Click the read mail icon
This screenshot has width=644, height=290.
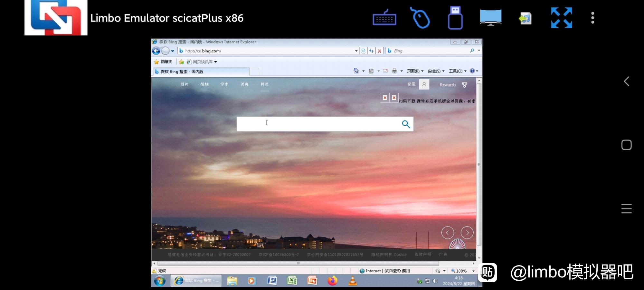pyautogui.click(x=385, y=71)
